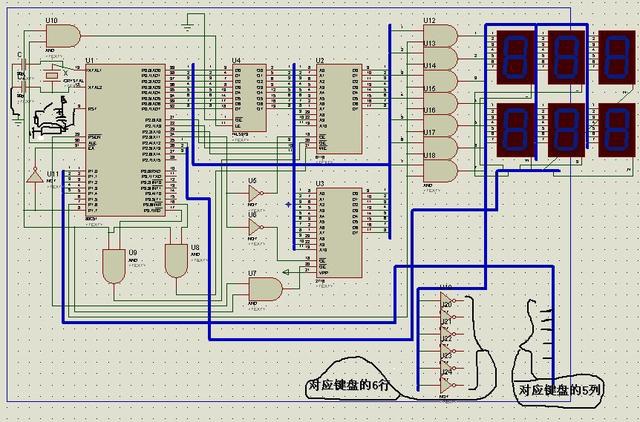Click the U6 NOT gate

(256, 227)
